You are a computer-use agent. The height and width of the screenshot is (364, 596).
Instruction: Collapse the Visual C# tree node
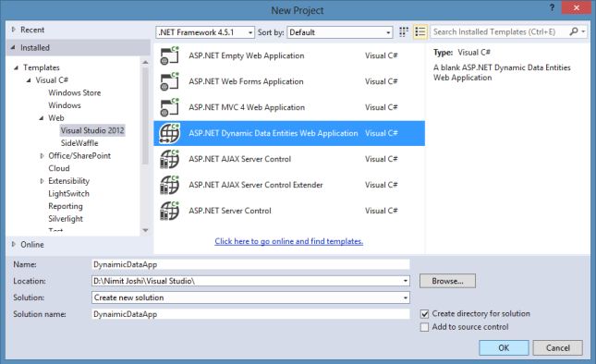(29, 80)
